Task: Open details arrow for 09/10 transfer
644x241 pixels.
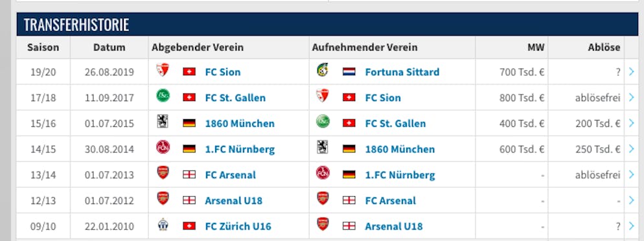Action: (x=631, y=226)
